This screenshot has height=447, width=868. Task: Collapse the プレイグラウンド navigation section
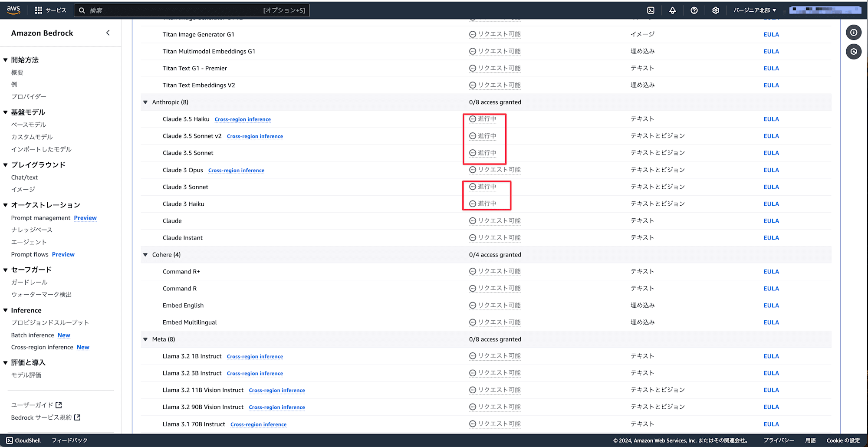pos(6,165)
